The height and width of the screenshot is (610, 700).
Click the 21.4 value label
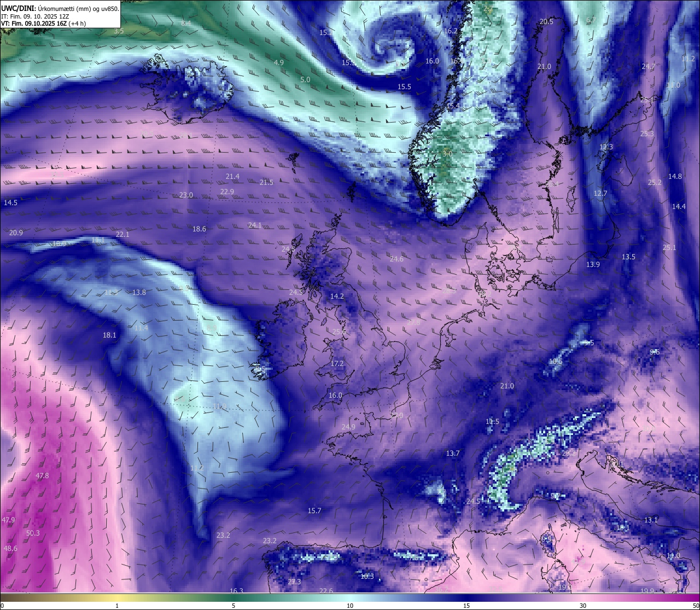[x=232, y=176]
